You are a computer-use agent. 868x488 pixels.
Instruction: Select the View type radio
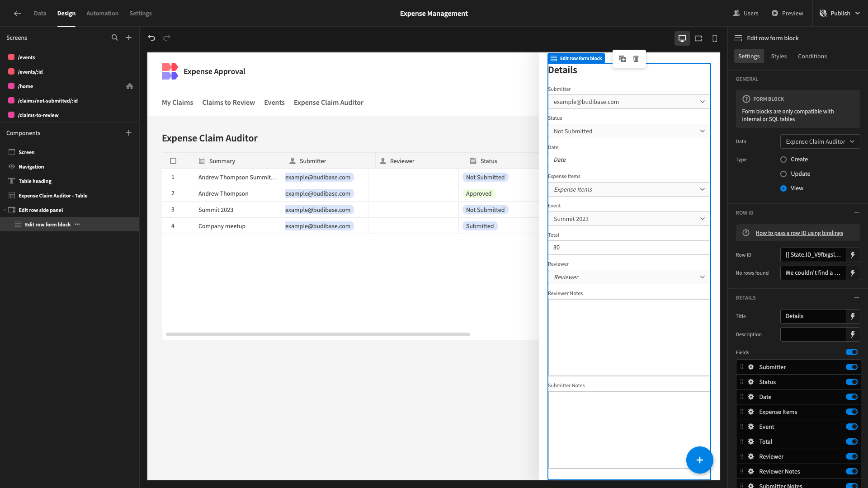click(783, 188)
